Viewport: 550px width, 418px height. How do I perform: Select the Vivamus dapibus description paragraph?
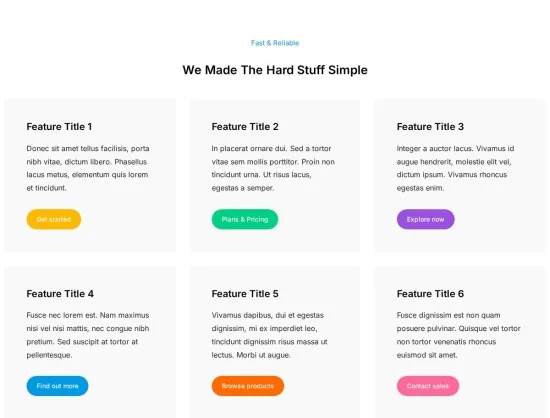click(x=269, y=335)
